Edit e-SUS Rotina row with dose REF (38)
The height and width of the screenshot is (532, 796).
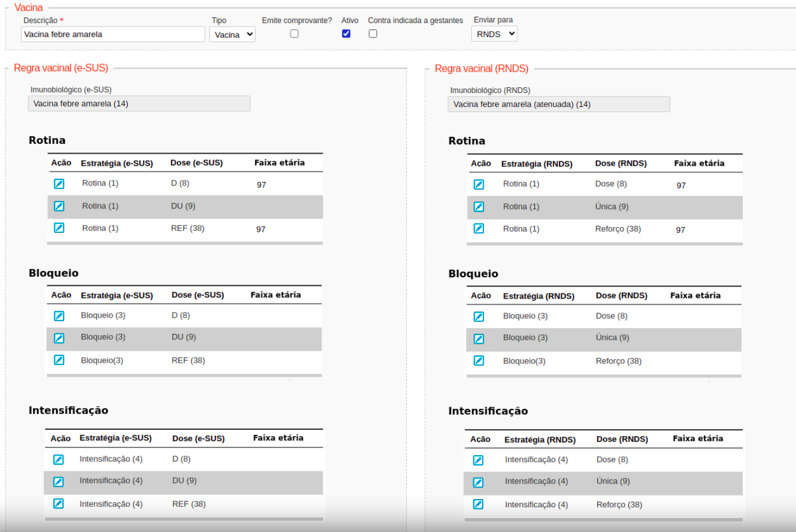(x=59, y=228)
